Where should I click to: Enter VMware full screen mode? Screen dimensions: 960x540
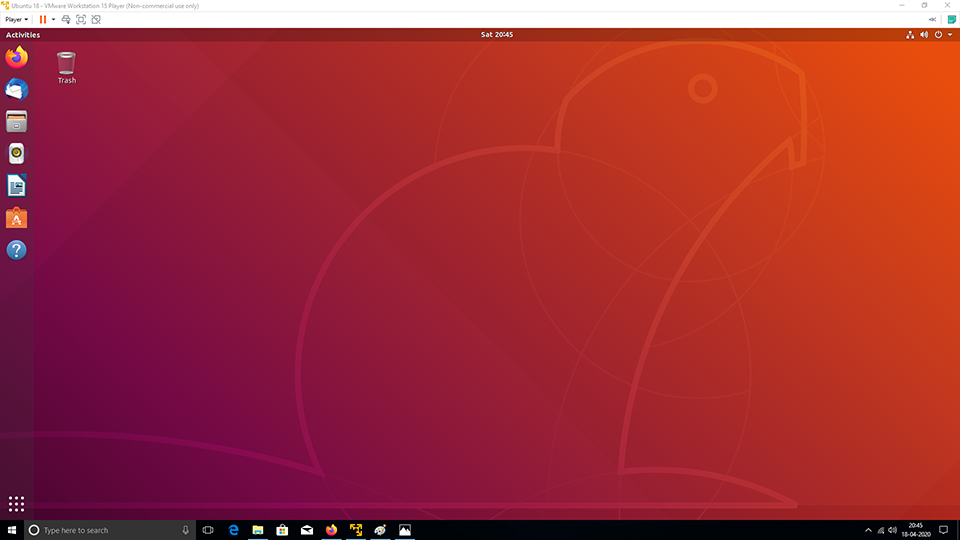(81, 20)
